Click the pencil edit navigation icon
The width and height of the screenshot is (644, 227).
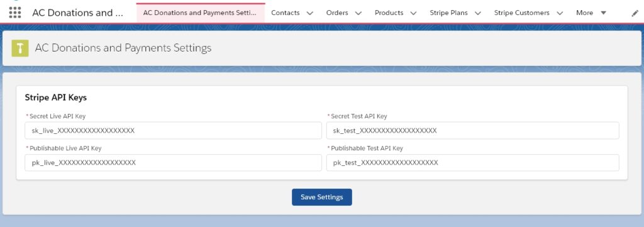[635, 13]
